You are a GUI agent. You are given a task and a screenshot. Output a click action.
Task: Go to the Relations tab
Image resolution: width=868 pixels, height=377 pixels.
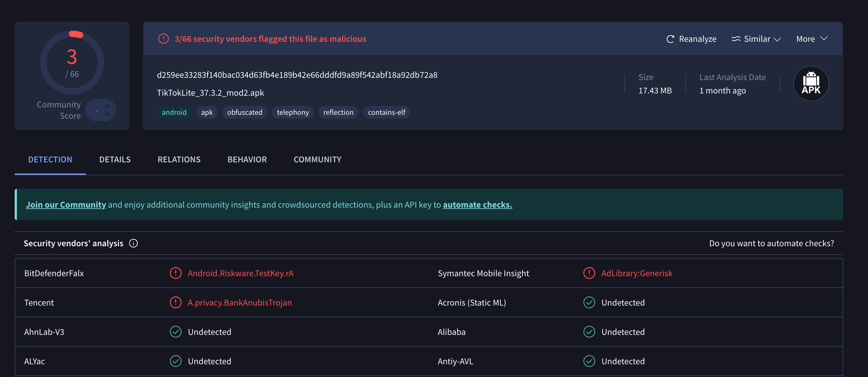179,159
